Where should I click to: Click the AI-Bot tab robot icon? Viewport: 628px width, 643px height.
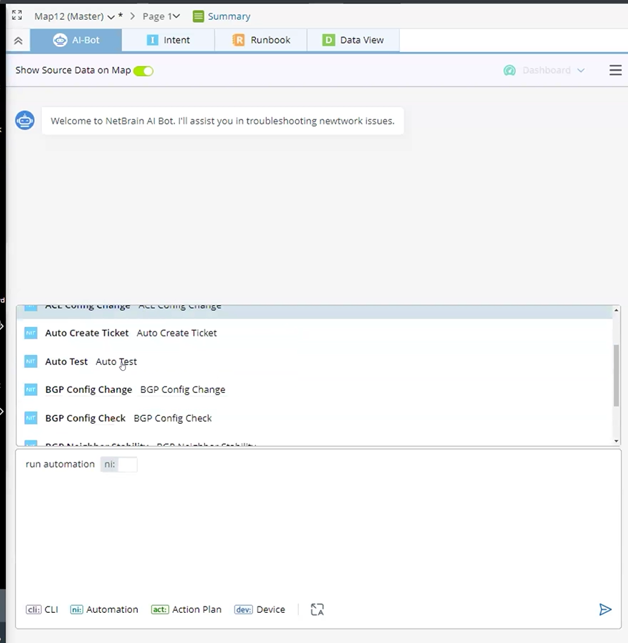(60, 40)
